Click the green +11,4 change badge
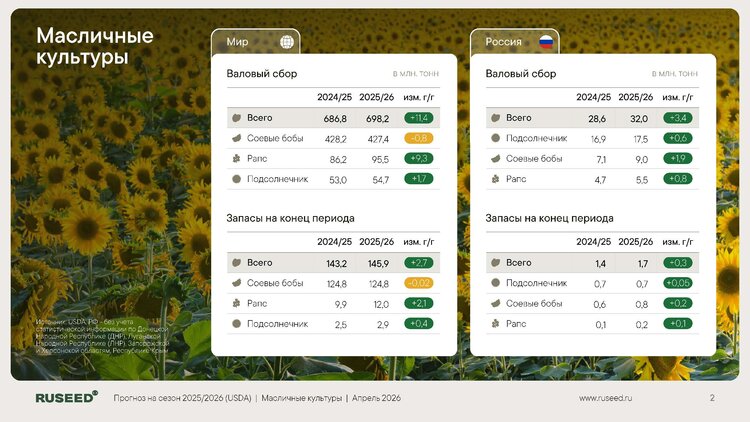 click(x=418, y=118)
